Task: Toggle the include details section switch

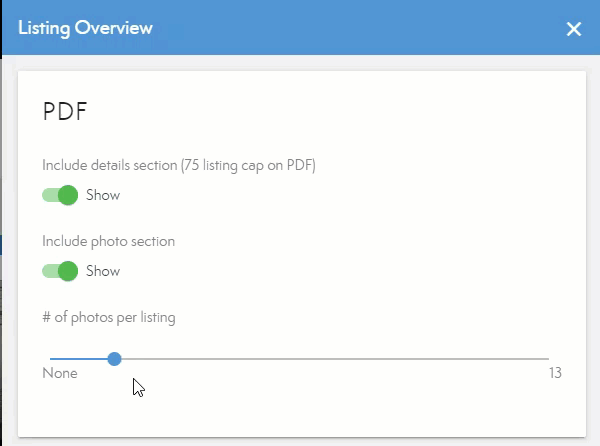Action: pyautogui.click(x=61, y=195)
